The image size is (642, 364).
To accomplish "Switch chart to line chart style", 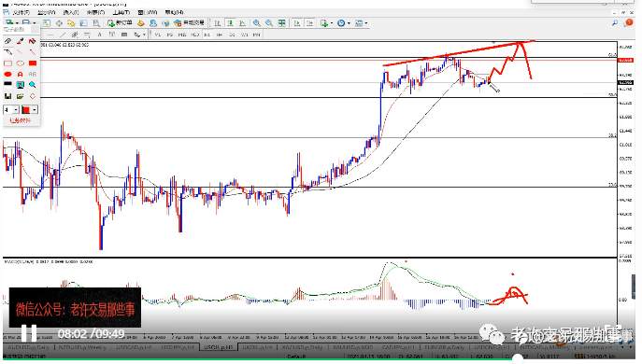I will tap(242, 23).
